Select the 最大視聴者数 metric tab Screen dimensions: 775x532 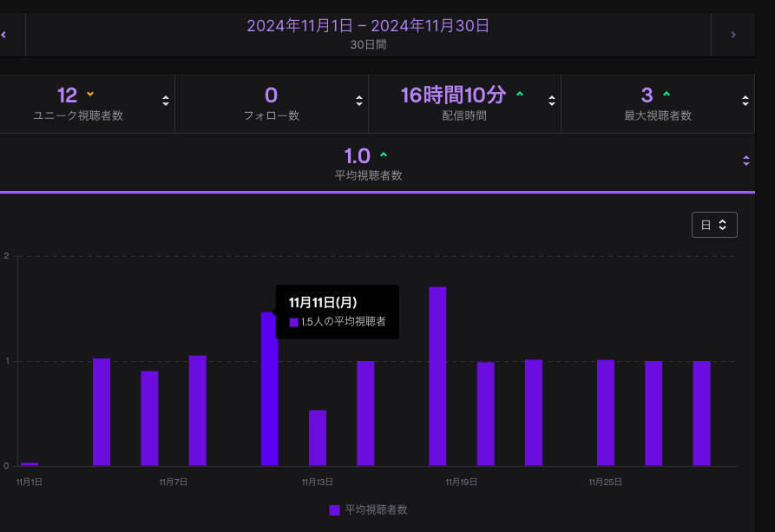(657, 102)
